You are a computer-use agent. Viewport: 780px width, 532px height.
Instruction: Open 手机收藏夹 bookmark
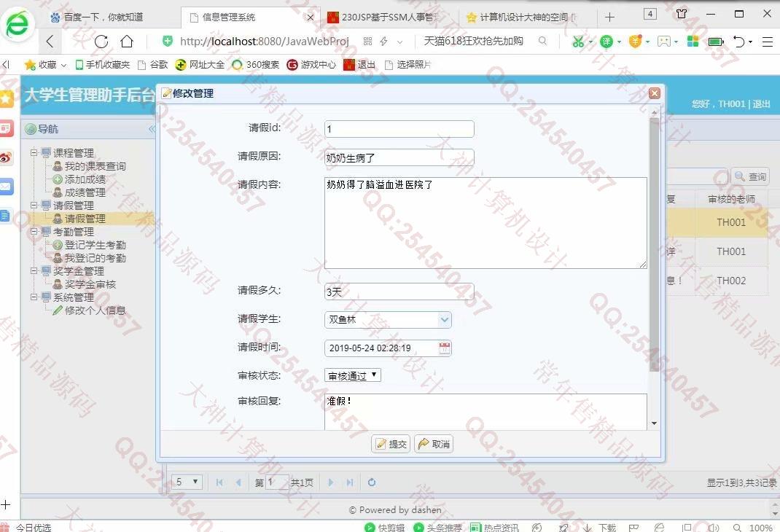pos(103,65)
